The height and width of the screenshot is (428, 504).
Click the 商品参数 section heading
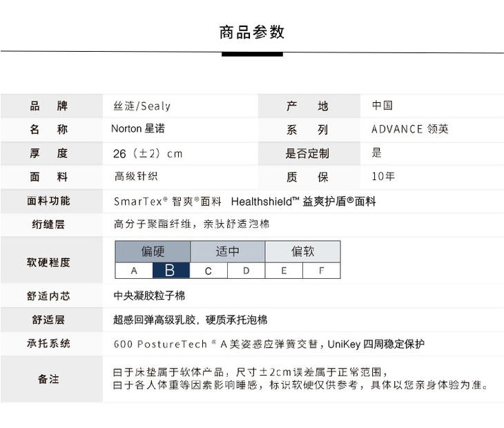pos(252,32)
